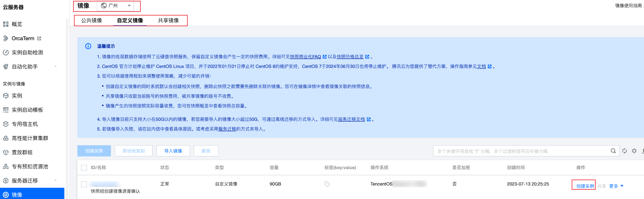Click the 创建实例 button above the table
644x199 pixels.
pyautogui.click(x=94, y=151)
